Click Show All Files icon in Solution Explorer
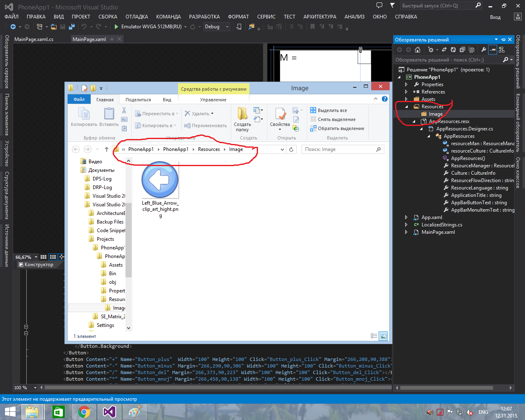Image resolution: width=525 pixels, height=420 pixels. click(471, 50)
